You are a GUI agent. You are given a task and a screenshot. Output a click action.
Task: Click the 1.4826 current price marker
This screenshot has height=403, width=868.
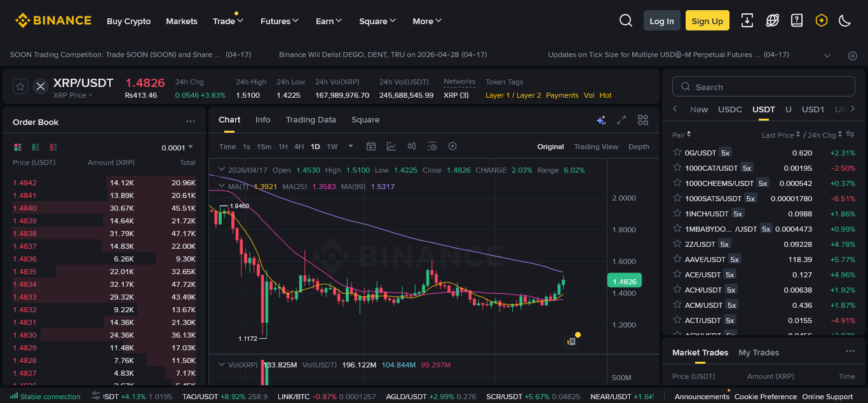[624, 281]
